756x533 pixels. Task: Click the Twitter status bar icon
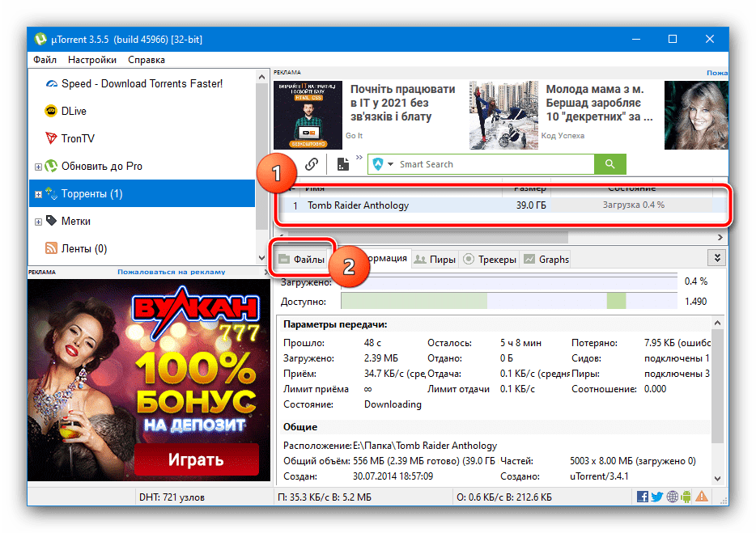tap(657, 497)
